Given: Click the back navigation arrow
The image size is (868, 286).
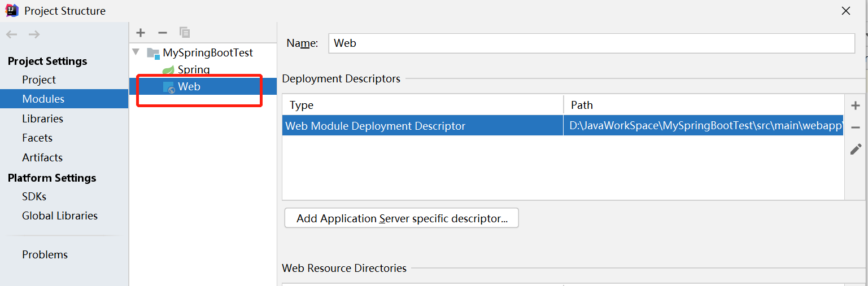Looking at the screenshot, I should (x=11, y=34).
